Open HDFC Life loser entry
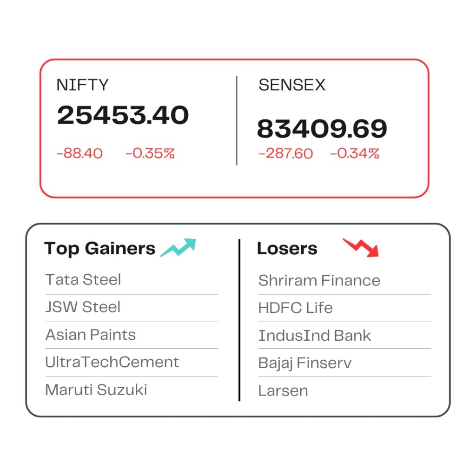Screen dimensions: 476x476 pyautogui.click(x=295, y=308)
